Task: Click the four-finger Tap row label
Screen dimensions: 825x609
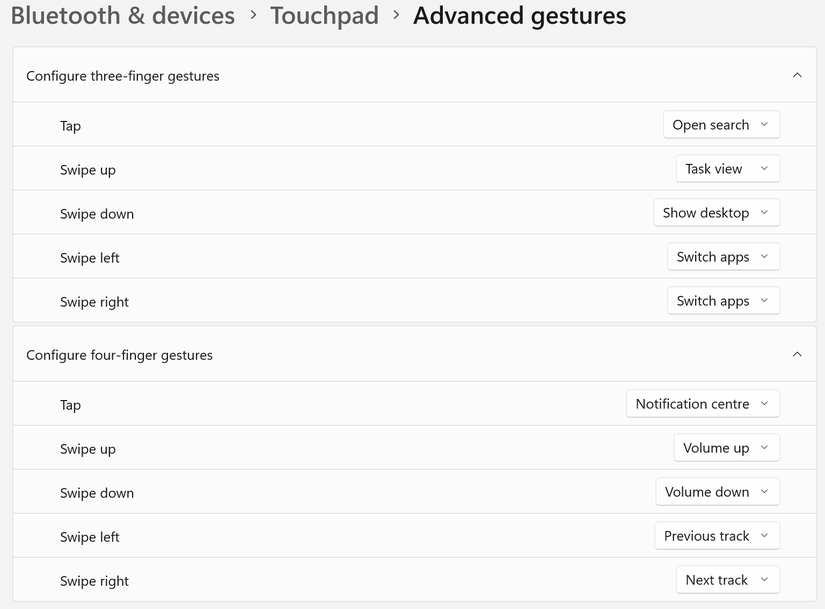Action: (70, 405)
